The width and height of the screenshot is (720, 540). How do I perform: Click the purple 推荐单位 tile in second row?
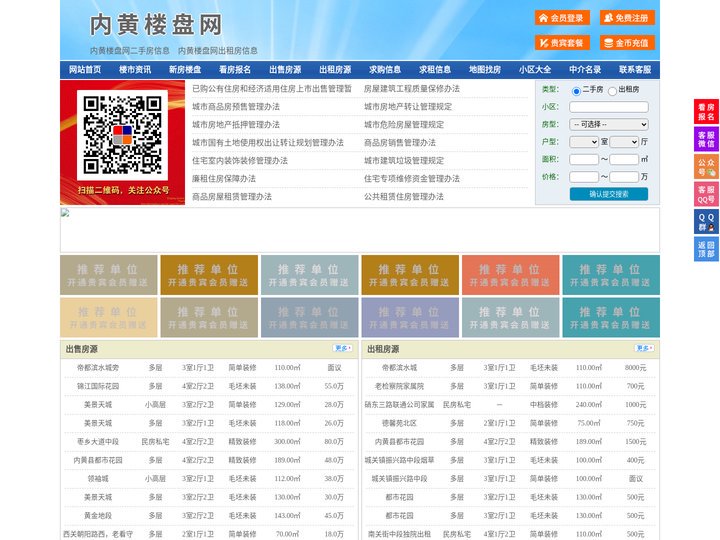[x=410, y=318]
